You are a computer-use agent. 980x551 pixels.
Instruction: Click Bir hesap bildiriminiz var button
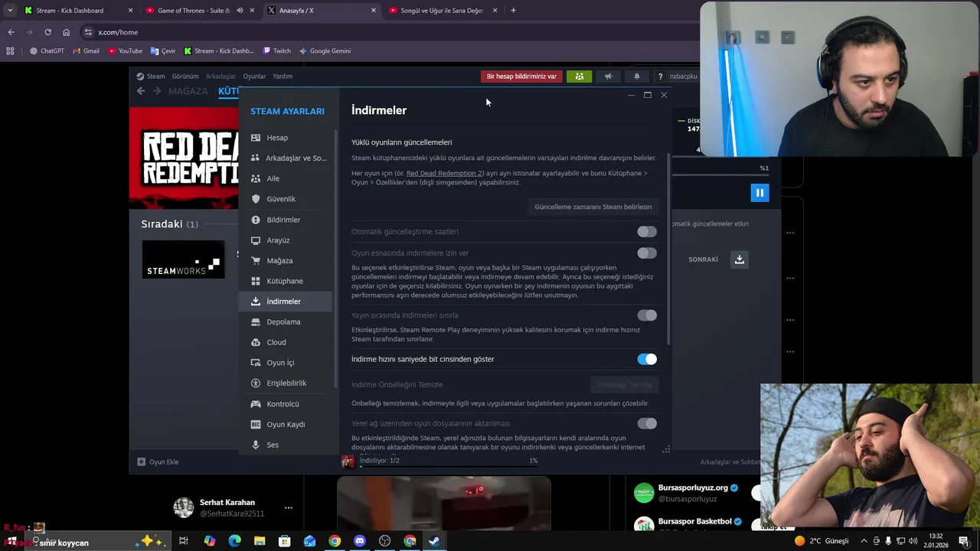click(x=521, y=77)
